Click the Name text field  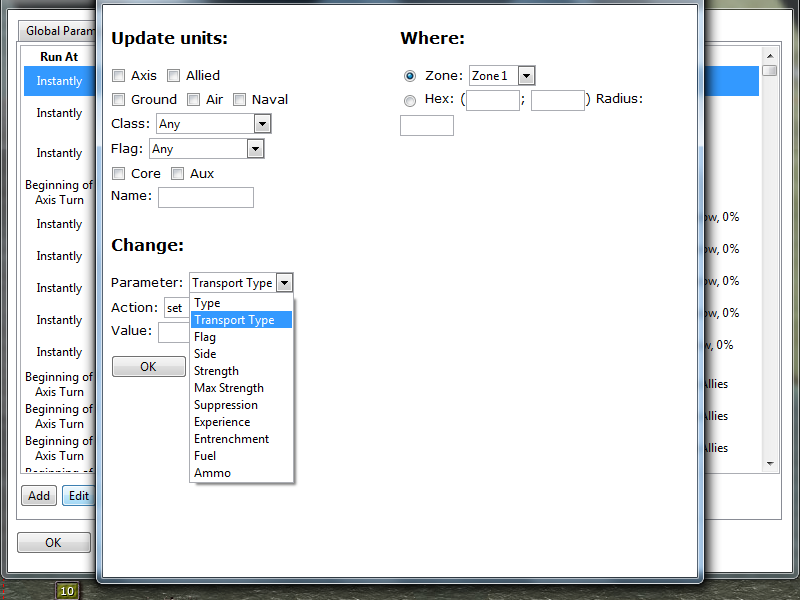(x=206, y=198)
